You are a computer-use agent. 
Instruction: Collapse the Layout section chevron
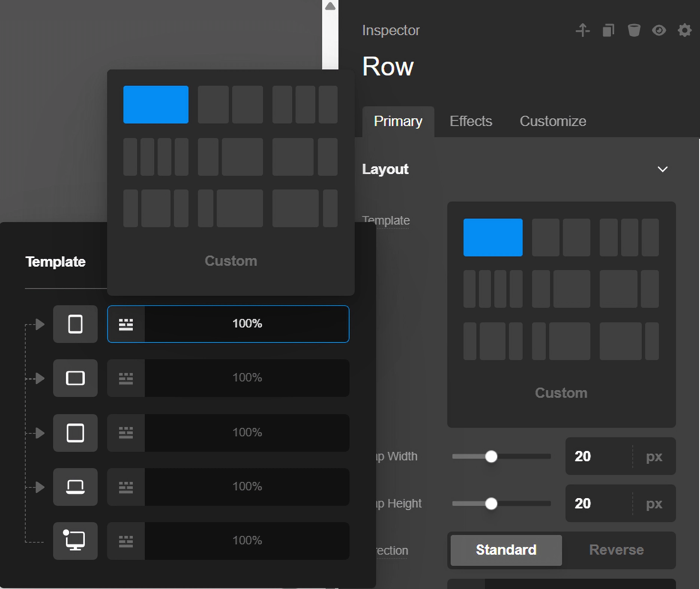662,169
